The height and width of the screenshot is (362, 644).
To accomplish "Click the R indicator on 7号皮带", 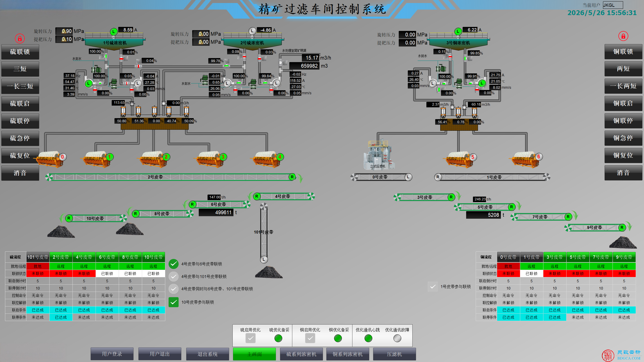I will click(x=568, y=217).
